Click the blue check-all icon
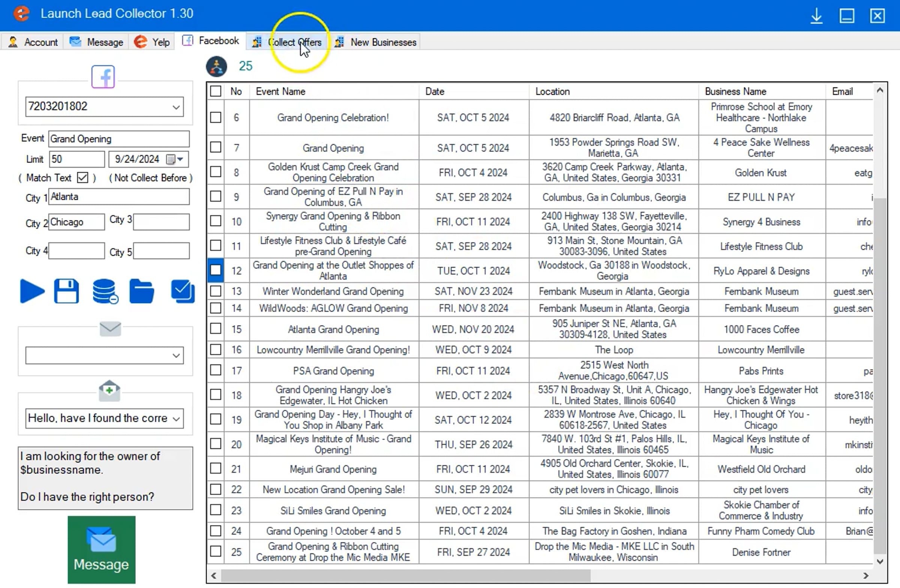 [183, 291]
